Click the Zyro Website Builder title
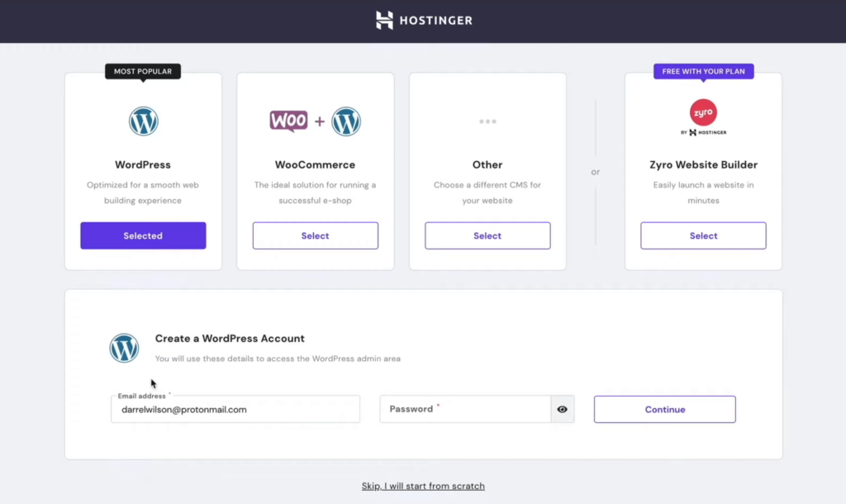This screenshot has width=846, height=504. 703,164
